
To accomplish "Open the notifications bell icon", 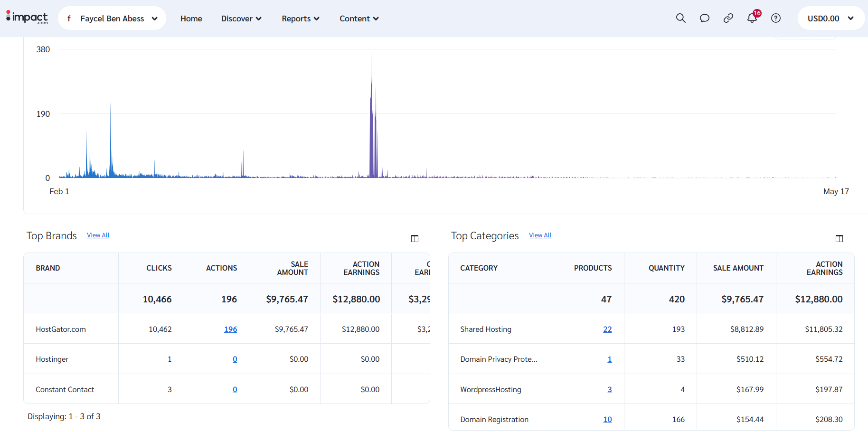I will pos(752,18).
